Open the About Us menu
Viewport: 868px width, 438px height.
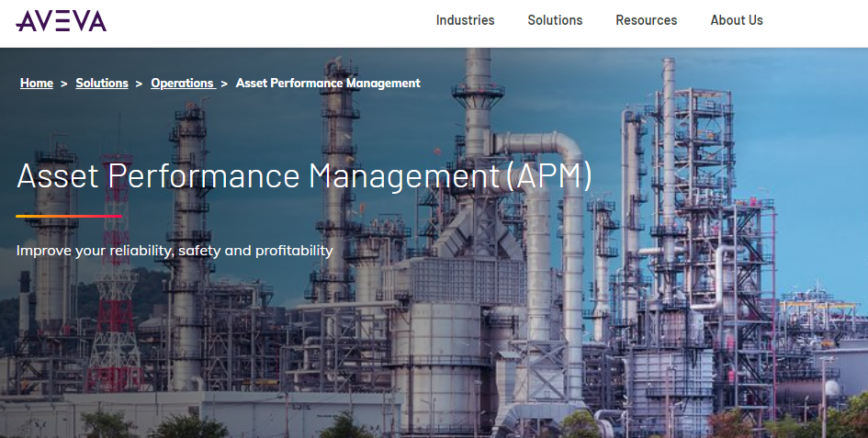pos(737,20)
